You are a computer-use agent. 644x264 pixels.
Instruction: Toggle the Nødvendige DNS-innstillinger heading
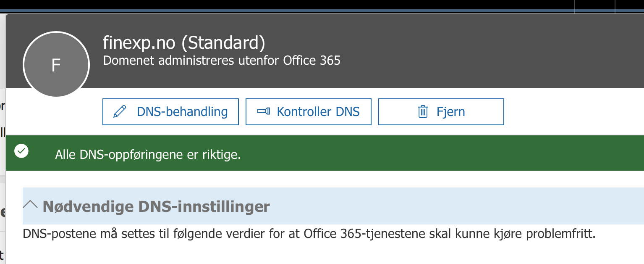coord(156,206)
